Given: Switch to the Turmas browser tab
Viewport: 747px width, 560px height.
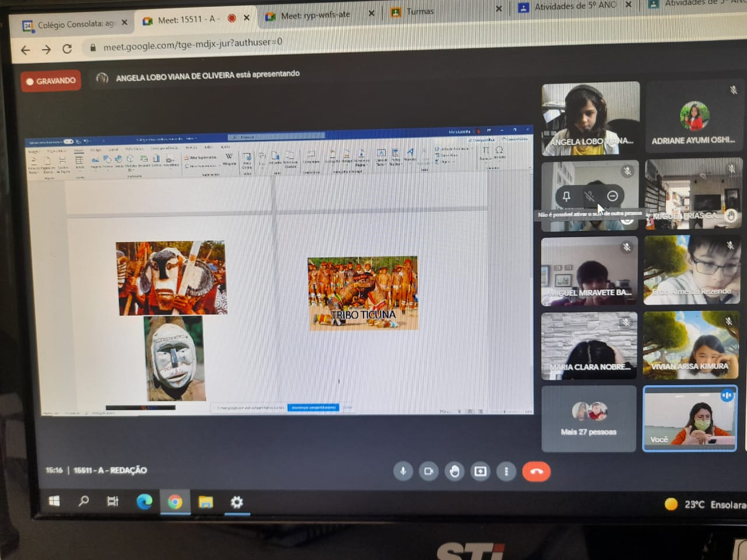Looking at the screenshot, I should coord(420,11).
